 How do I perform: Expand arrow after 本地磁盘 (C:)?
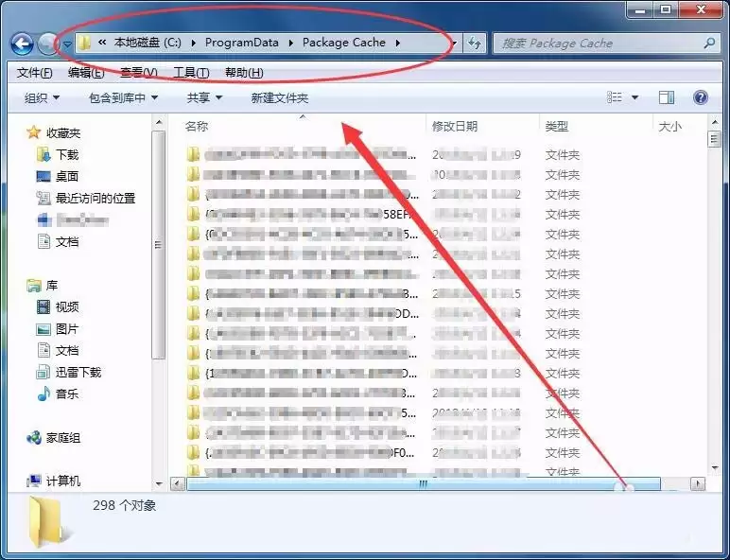193,43
